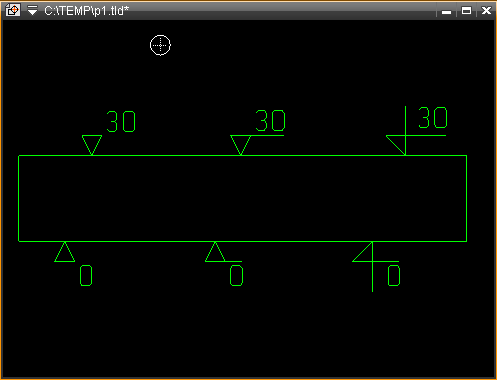Click the top-middle 30 value text

(x=270, y=120)
